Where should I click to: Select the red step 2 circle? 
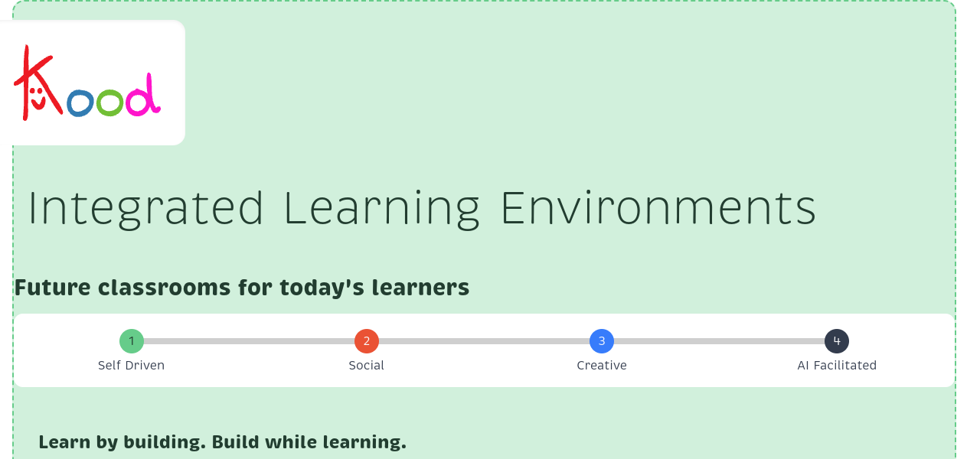367,341
